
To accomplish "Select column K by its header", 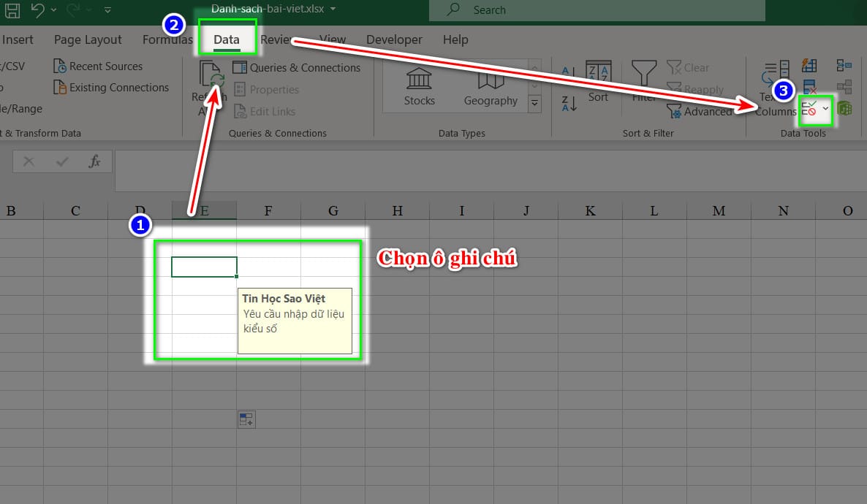I will pos(590,210).
